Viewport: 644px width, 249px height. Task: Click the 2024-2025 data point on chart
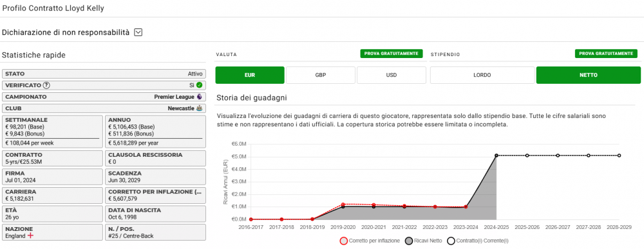coord(497,155)
